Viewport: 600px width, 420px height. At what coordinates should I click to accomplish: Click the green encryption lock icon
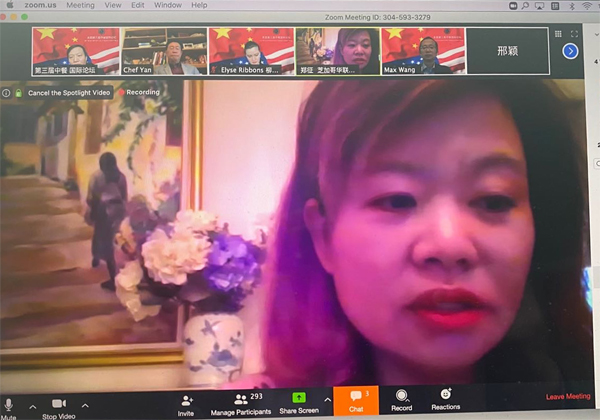pyautogui.click(x=18, y=93)
